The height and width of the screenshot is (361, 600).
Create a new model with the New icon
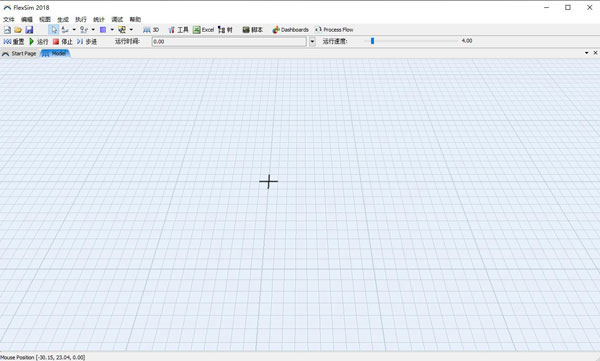(x=7, y=29)
